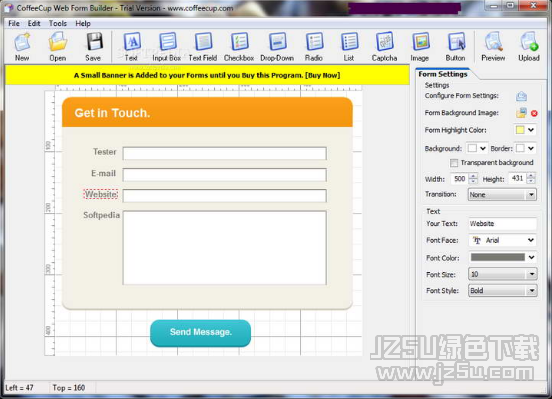Click the Border color swatch
This screenshot has width=552, height=399.
point(520,149)
